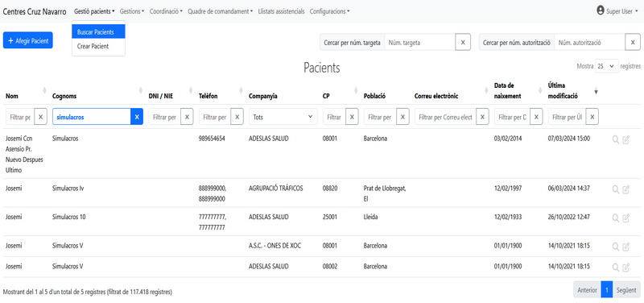
Task: Click the AGRUPACIÓ TRÀFICOS company cell
Action: coord(276,189)
